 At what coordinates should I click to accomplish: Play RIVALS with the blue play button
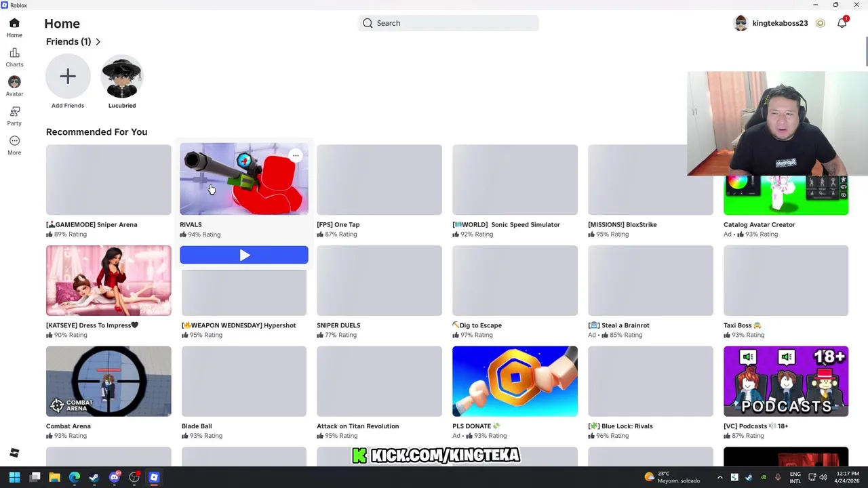click(x=243, y=255)
